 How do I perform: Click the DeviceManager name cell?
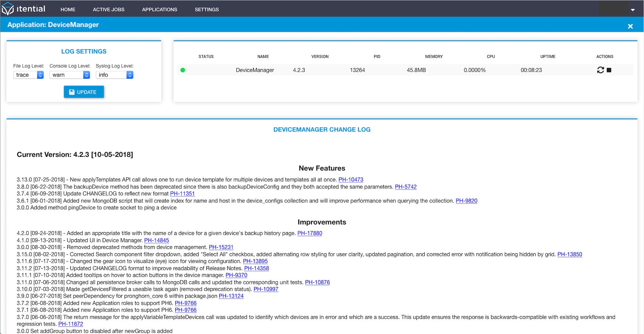(255, 70)
